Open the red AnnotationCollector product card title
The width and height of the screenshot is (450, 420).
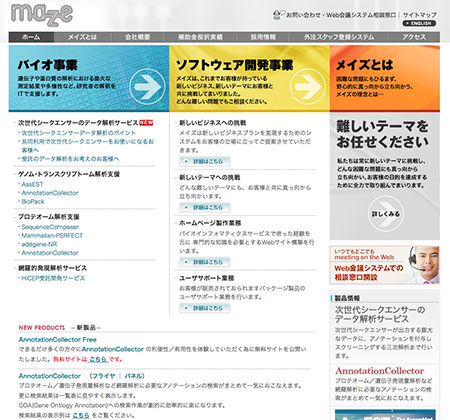380,371
